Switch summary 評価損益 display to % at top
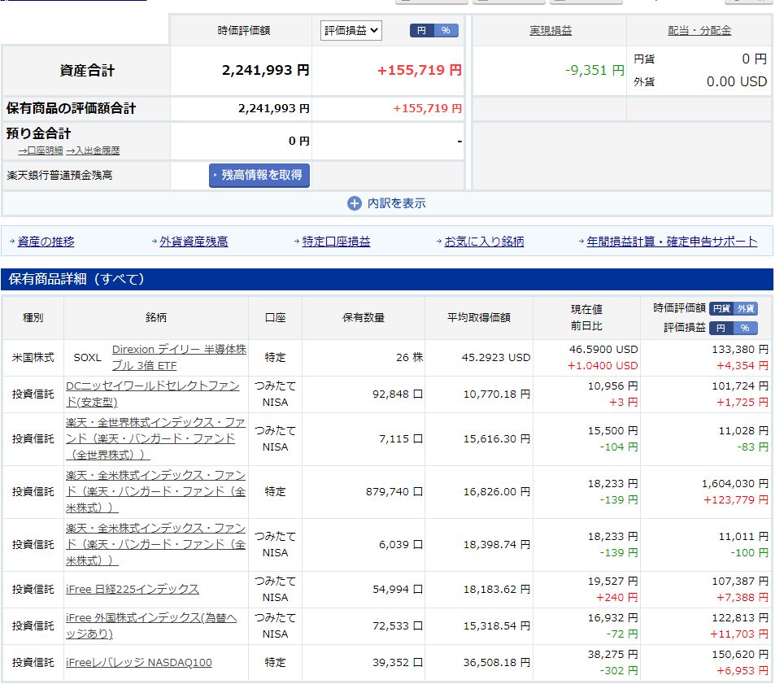Screen dimensions: 784x684 pyautogui.click(x=446, y=30)
